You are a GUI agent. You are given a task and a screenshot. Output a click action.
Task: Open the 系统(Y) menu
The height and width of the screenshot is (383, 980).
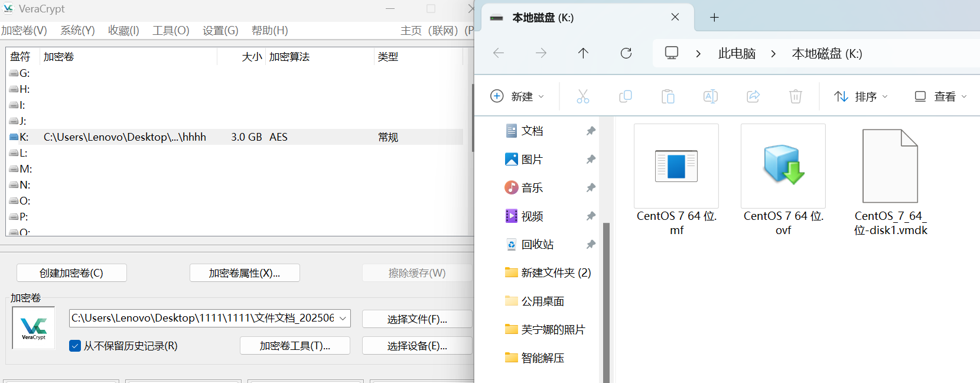click(77, 30)
